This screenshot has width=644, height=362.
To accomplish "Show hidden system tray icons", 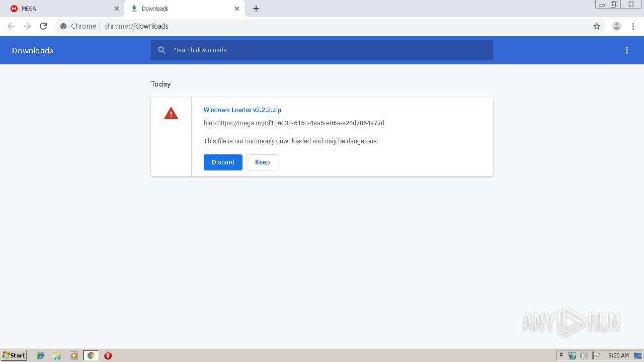I will tap(561, 355).
